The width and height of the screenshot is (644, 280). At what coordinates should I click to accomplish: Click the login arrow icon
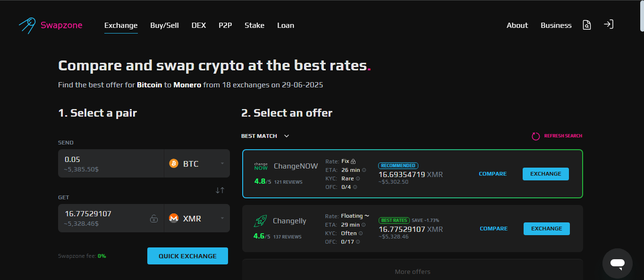609,25
